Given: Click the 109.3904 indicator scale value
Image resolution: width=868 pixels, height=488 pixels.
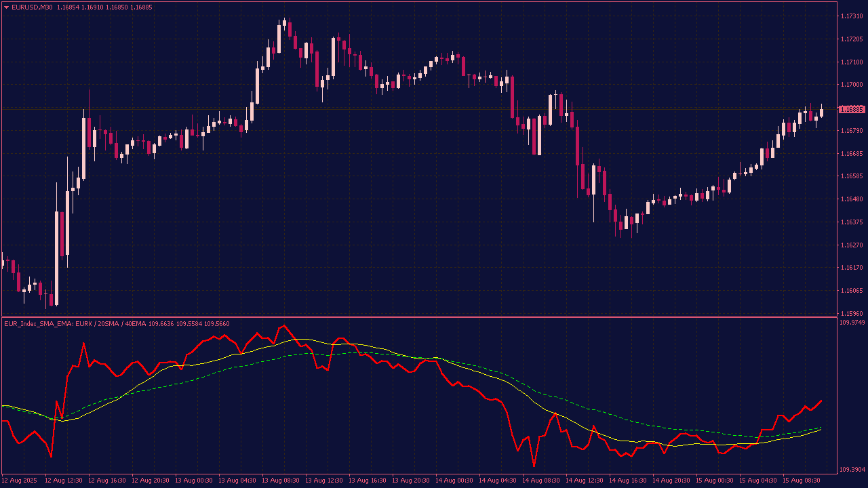Looking at the screenshot, I should pyautogui.click(x=852, y=469).
